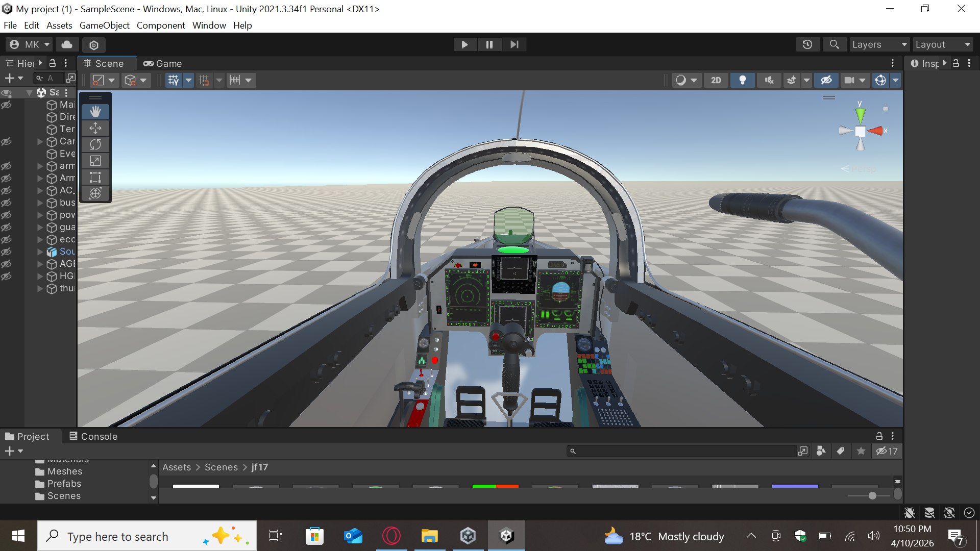Toggle grid snapping button
980x551 pixels.
(x=204, y=80)
